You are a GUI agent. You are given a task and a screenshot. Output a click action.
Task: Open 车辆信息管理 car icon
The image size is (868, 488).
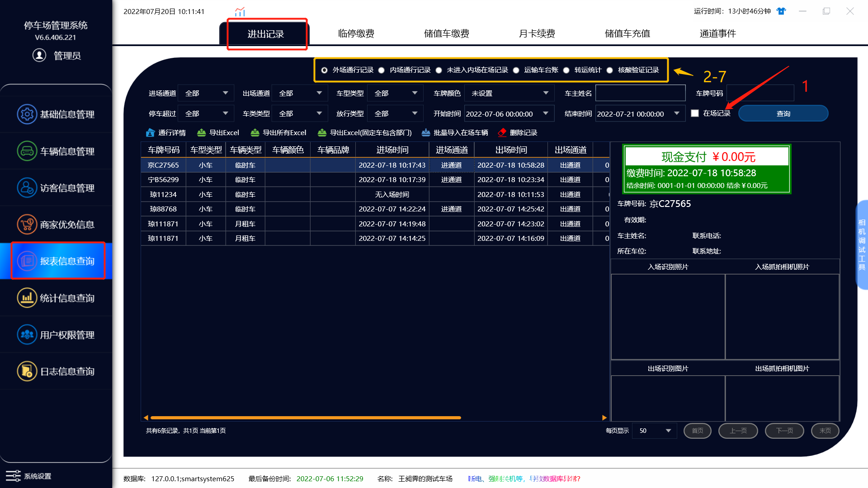(27, 151)
